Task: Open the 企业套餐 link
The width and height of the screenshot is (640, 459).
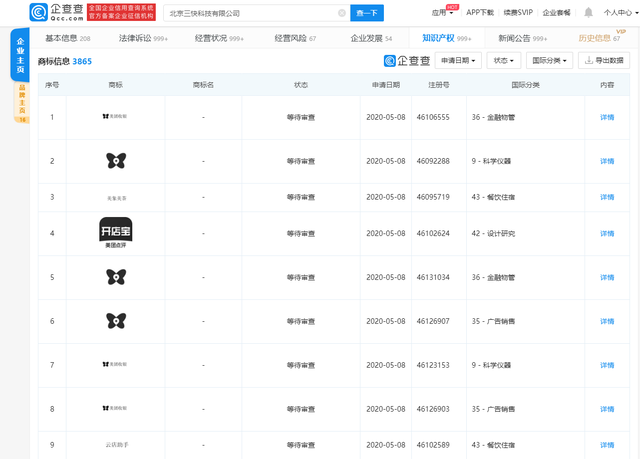Action: point(556,13)
